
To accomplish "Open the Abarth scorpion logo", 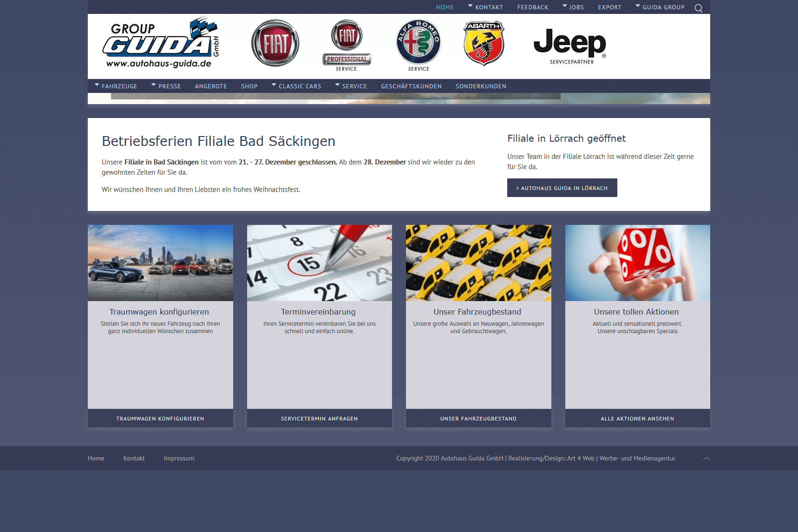I will [484, 43].
